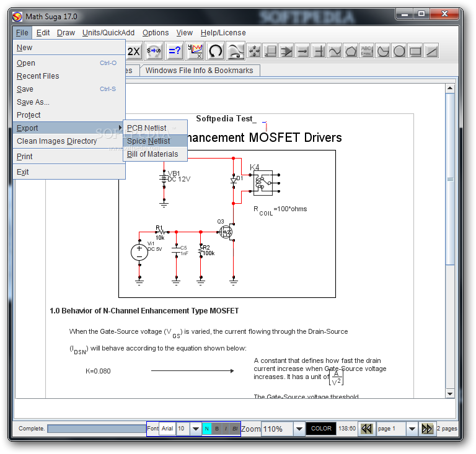The width and height of the screenshot is (476, 454).
Task: Choose New from the File menu
Action: [x=69, y=48]
